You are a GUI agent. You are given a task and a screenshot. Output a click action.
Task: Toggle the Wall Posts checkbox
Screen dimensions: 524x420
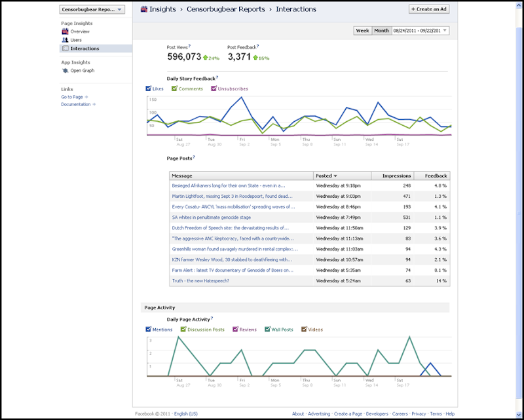pyautogui.click(x=267, y=330)
